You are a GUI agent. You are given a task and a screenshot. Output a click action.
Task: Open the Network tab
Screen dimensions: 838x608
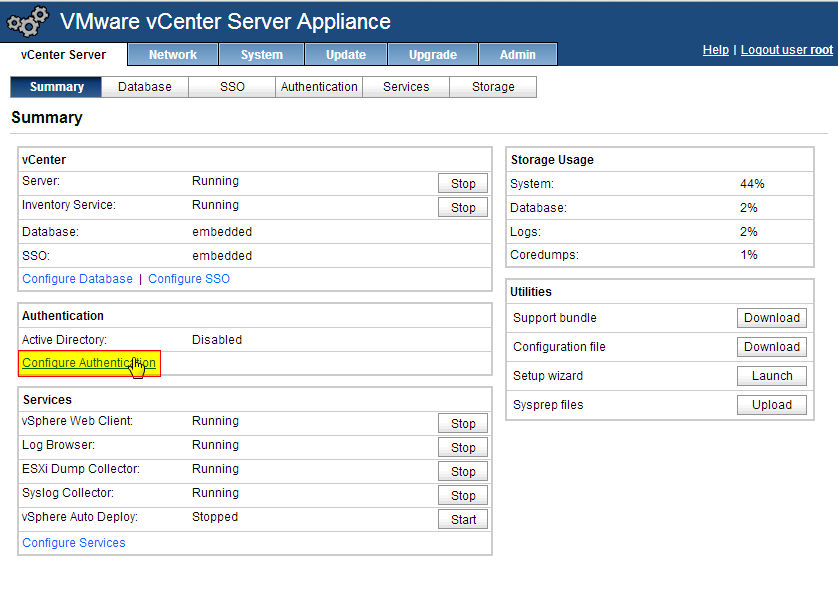tap(173, 55)
